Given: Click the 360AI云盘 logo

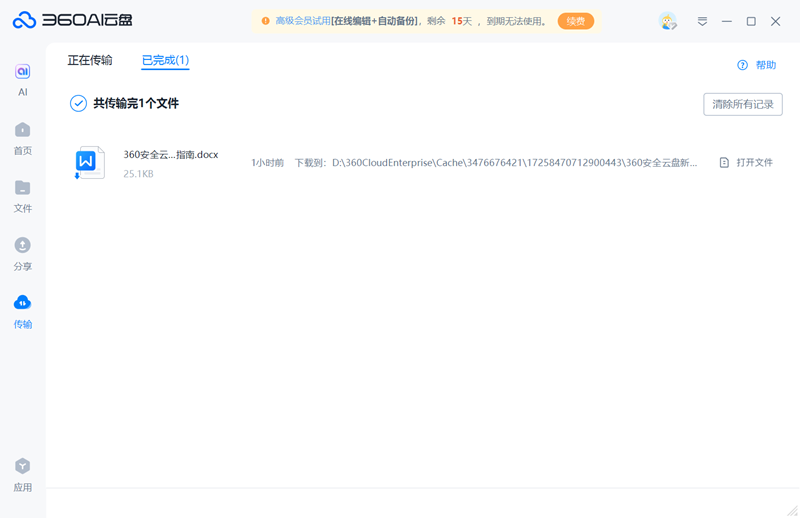Looking at the screenshot, I should (72, 20).
